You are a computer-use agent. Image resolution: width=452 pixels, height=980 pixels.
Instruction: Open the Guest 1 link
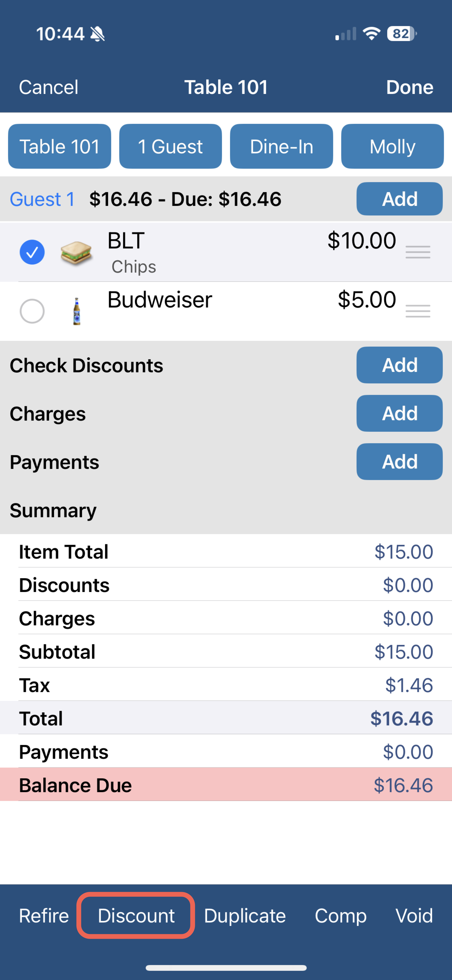[42, 199]
